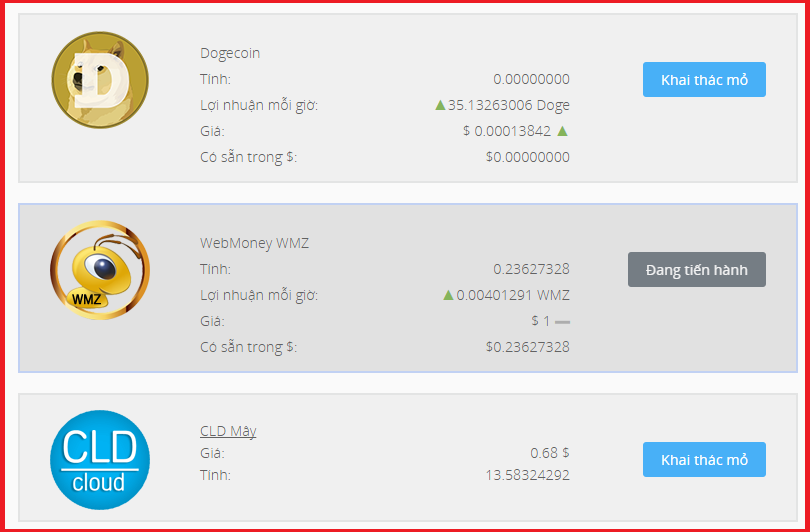
Task: Click the Dogecoin coin logo
Action: [x=100, y=80]
